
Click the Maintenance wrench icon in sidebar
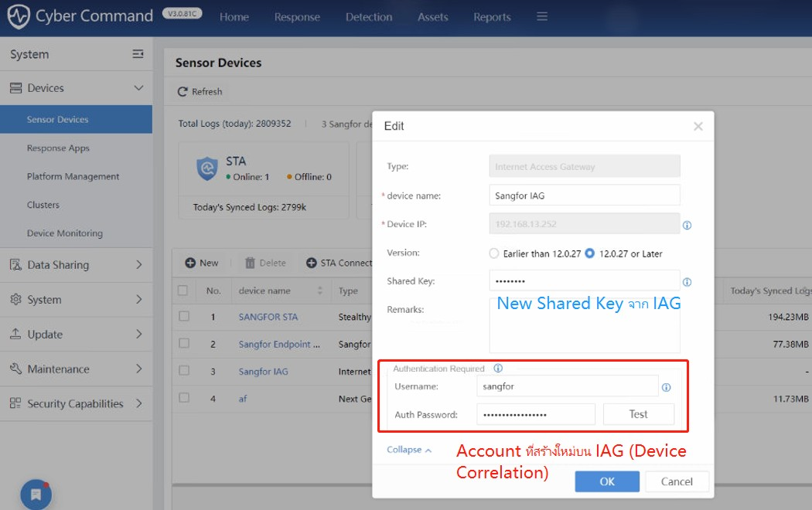[x=16, y=369]
